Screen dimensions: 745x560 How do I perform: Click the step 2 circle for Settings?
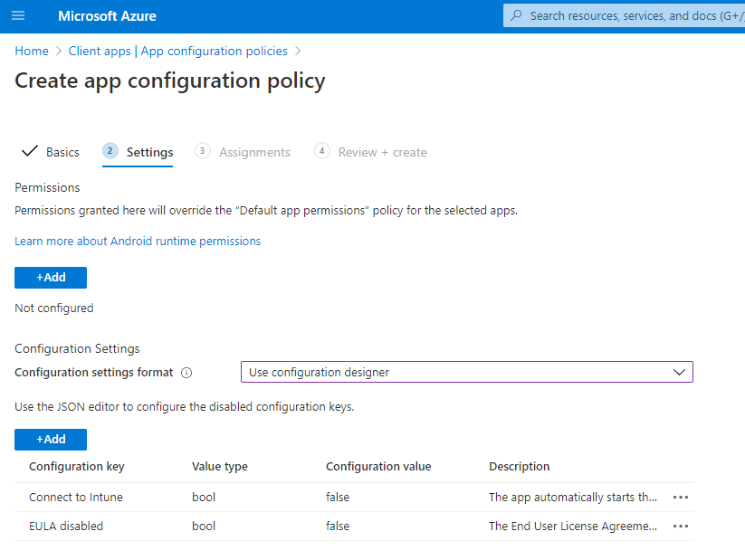point(110,151)
